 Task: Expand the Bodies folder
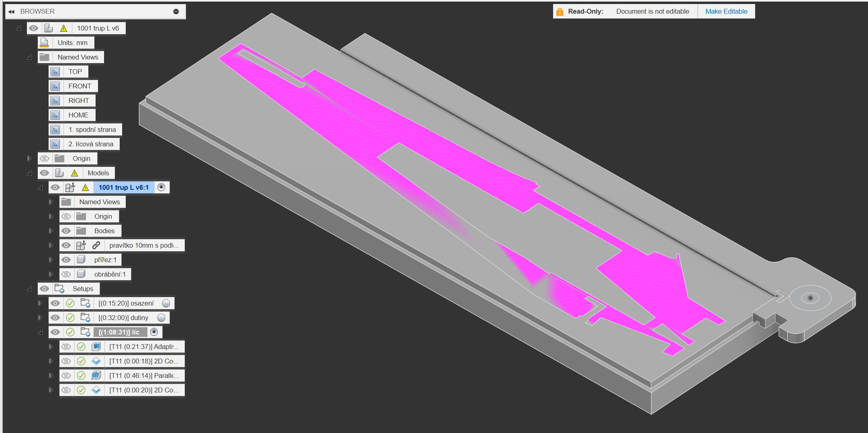point(51,231)
